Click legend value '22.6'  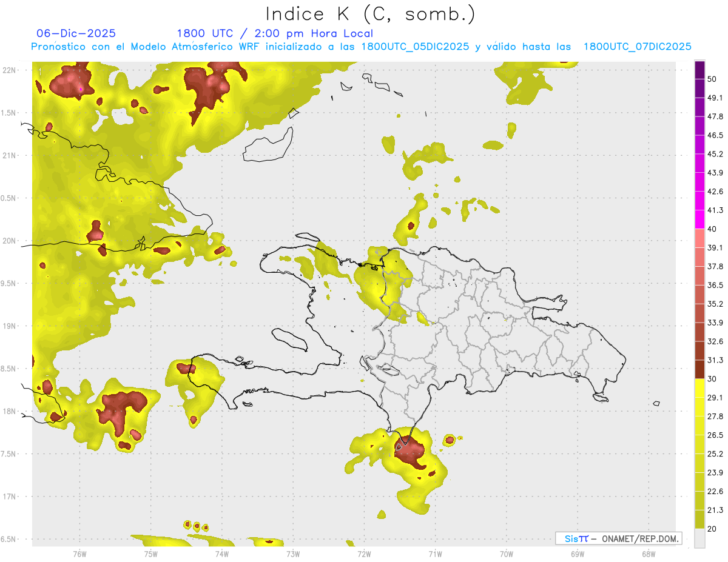pos(715,491)
